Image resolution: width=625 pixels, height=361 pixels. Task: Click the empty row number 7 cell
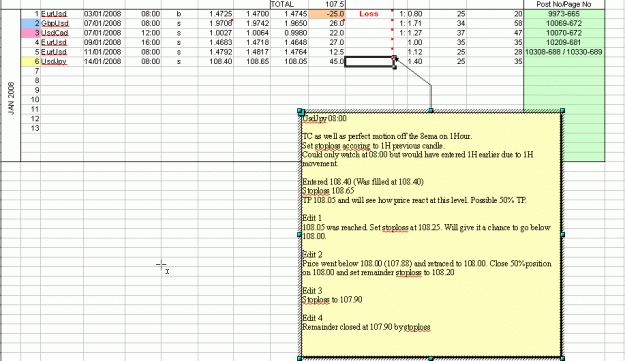point(30,71)
